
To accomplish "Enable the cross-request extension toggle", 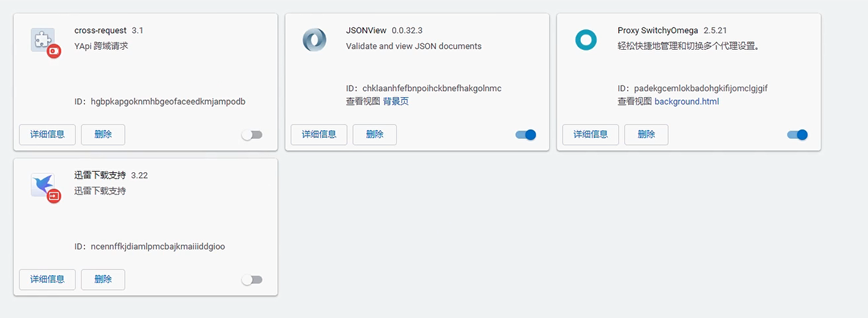I will click(x=252, y=135).
